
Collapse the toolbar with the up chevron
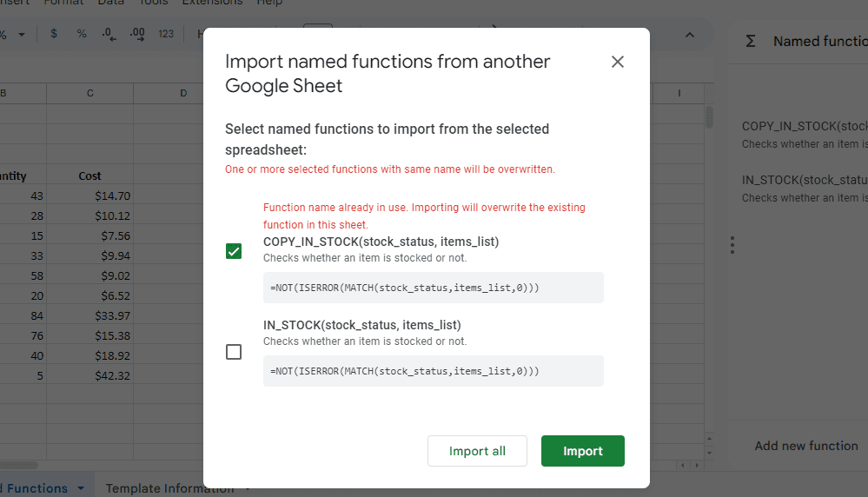click(690, 35)
